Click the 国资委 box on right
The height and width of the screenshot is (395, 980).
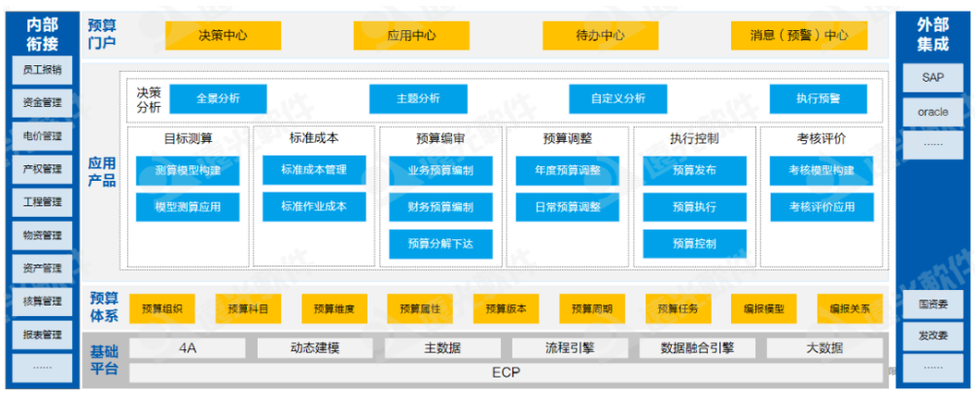[x=932, y=304]
